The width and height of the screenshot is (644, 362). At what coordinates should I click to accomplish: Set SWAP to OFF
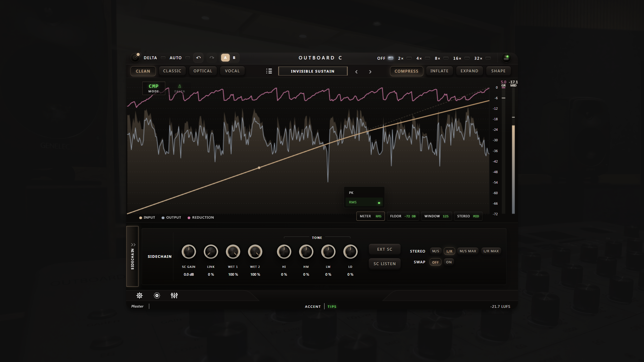tap(435, 262)
